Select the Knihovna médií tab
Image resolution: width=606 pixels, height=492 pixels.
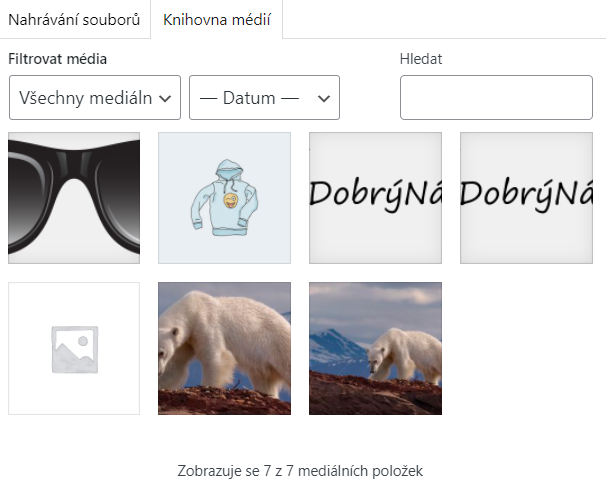point(217,19)
